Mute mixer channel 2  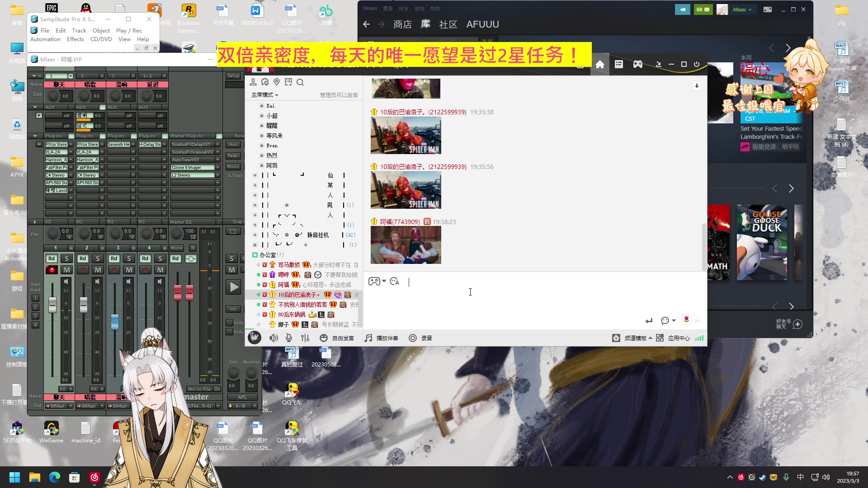[x=98, y=270]
